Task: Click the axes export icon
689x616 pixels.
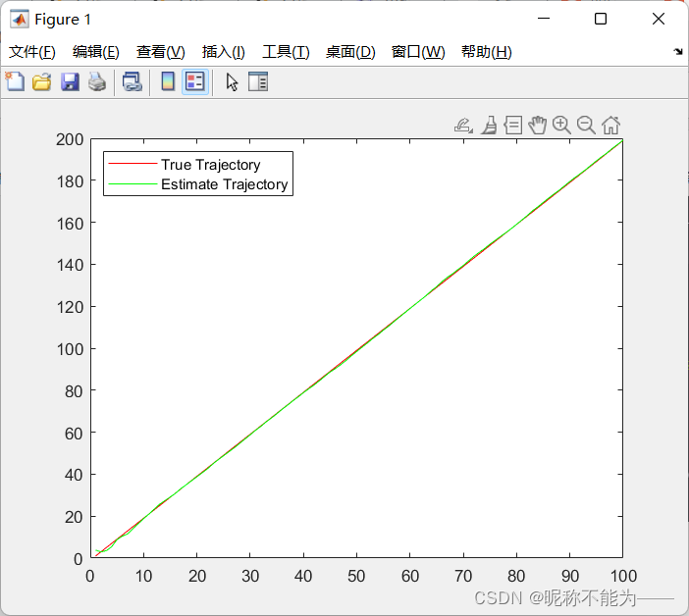Action: pos(463,126)
